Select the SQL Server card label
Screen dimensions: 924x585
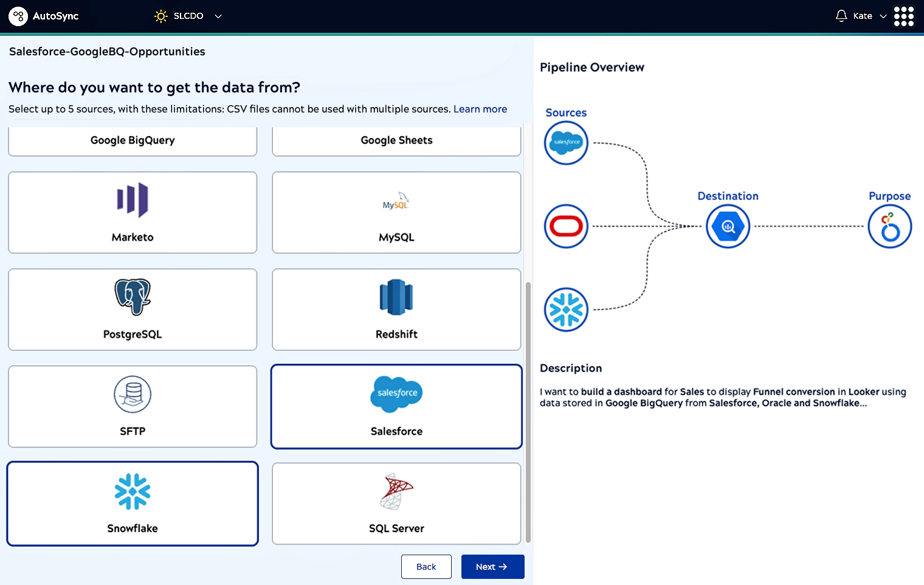coord(396,528)
